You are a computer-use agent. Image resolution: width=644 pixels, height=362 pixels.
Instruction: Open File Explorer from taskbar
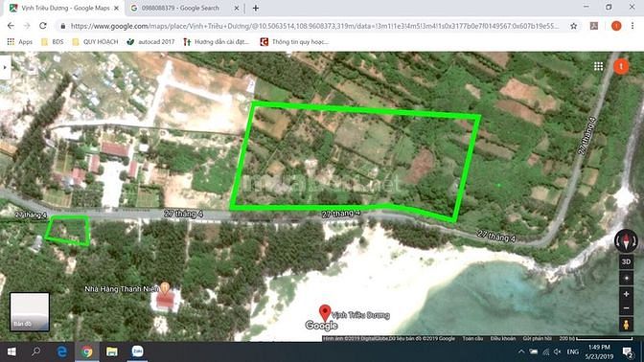pyautogui.click(x=112, y=351)
